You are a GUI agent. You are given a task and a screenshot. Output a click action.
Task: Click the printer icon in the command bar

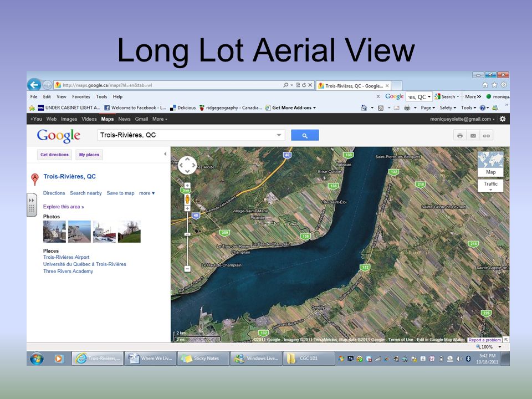click(x=407, y=108)
